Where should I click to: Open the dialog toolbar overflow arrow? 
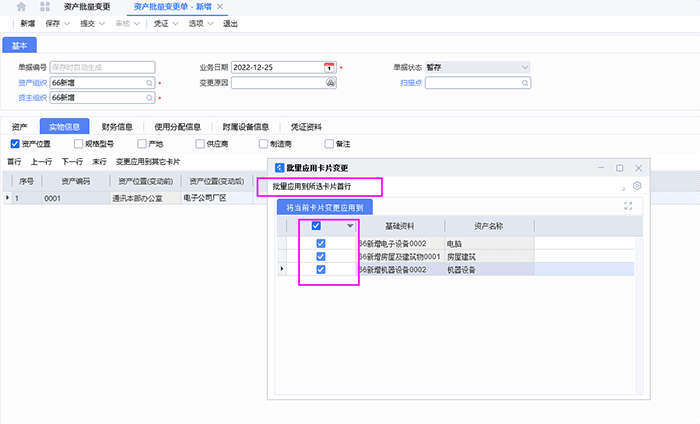tap(624, 188)
